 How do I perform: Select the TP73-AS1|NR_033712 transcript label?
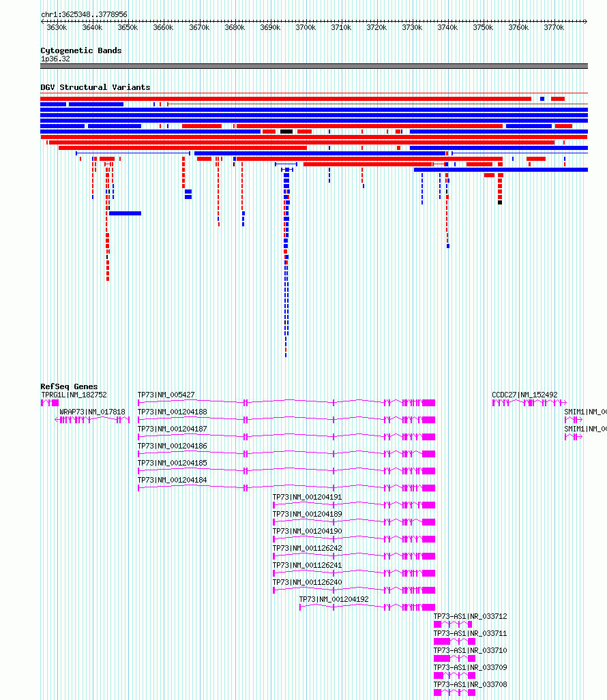point(471,617)
